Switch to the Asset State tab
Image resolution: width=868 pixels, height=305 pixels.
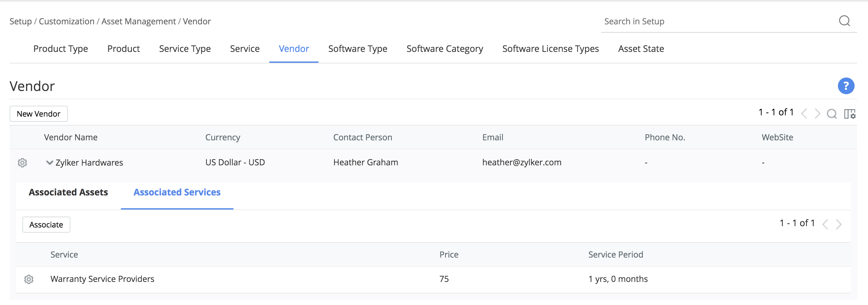click(x=641, y=49)
